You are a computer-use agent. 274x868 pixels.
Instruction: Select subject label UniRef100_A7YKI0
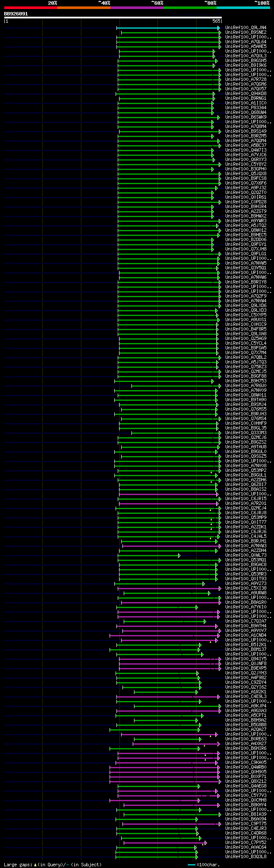tap(246, 607)
